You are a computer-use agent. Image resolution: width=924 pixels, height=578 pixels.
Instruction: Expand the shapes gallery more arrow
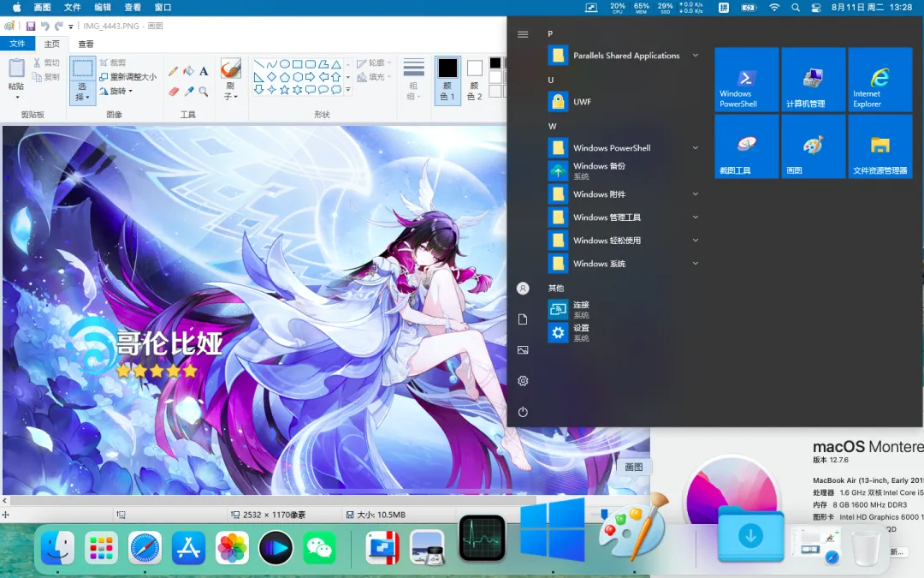click(347, 90)
